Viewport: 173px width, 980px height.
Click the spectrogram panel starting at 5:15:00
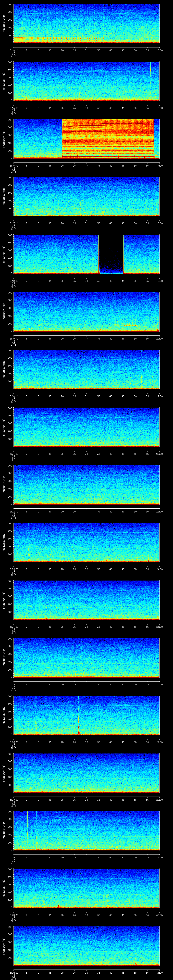(87, 81)
